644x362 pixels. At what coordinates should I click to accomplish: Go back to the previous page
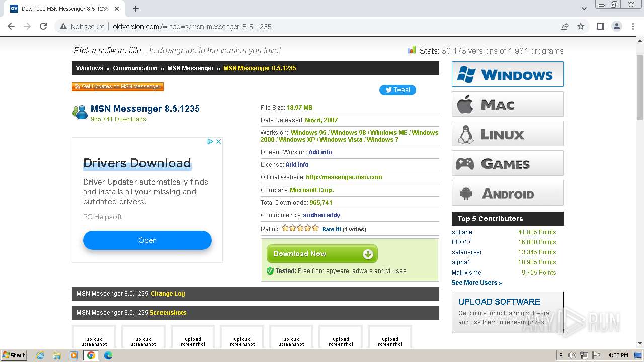tap(11, 26)
